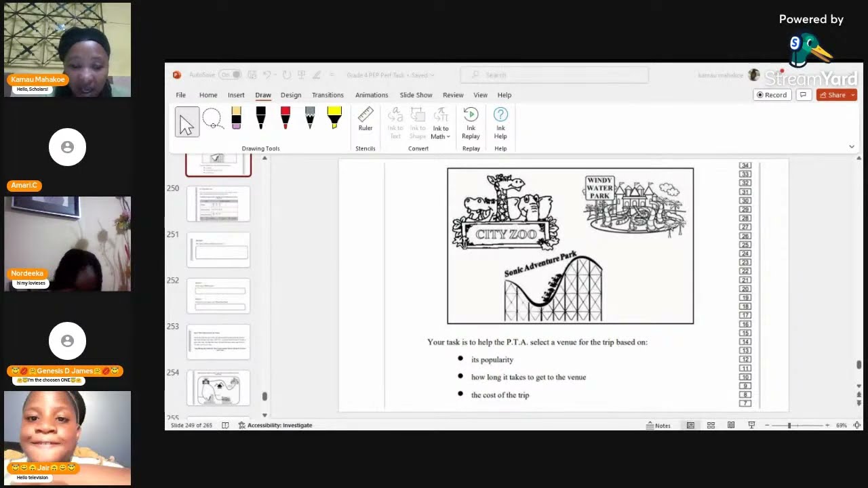Pick the Lasso Select tool
The image size is (868, 488).
[x=212, y=119]
